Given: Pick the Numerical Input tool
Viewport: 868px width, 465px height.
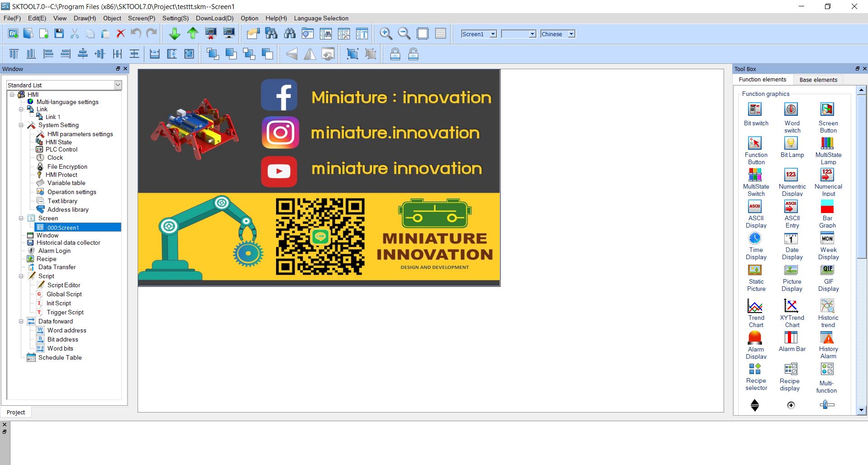Looking at the screenshot, I should (828, 181).
